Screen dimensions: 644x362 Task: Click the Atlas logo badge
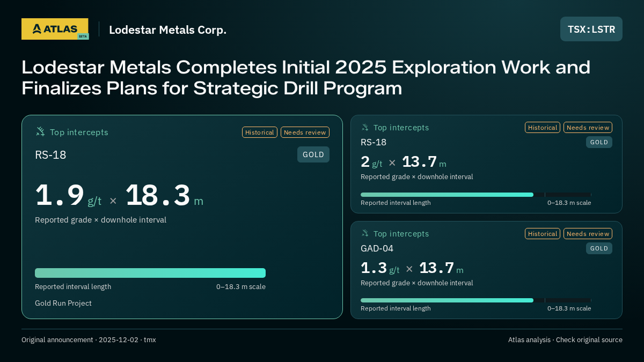55,29
